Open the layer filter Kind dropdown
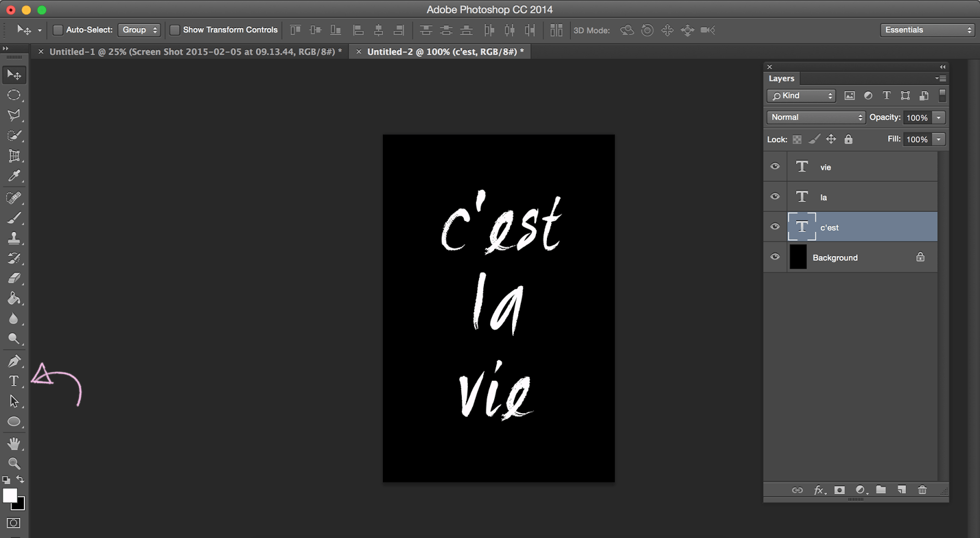 tap(801, 95)
